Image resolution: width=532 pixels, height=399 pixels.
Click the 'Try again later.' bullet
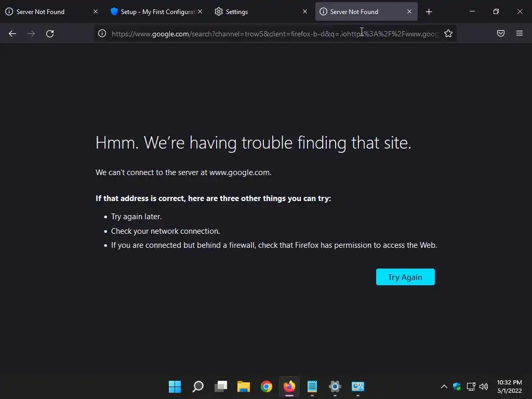137,217
